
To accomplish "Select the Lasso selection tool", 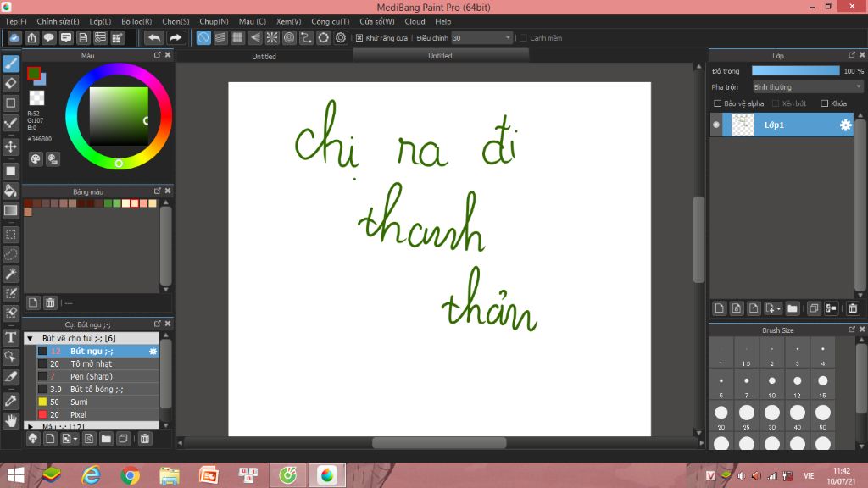I will tap(10, 254).
